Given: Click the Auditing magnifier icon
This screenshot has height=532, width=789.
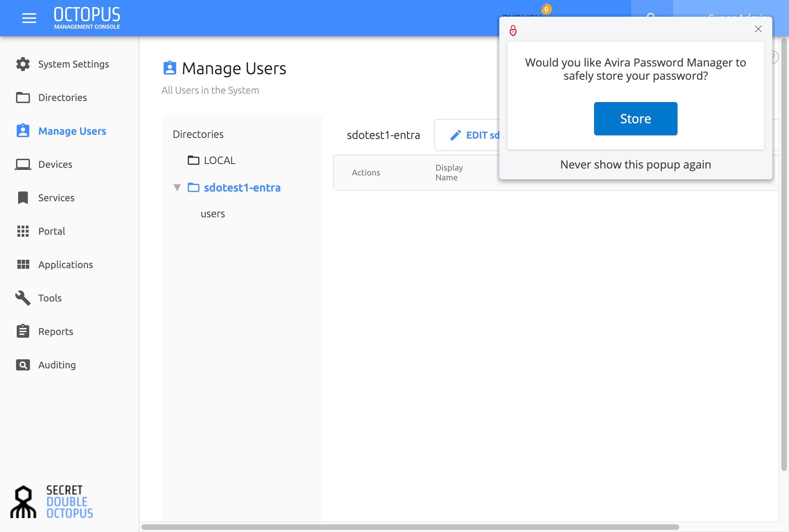Looking at the screenshot, I should (23, 365).
